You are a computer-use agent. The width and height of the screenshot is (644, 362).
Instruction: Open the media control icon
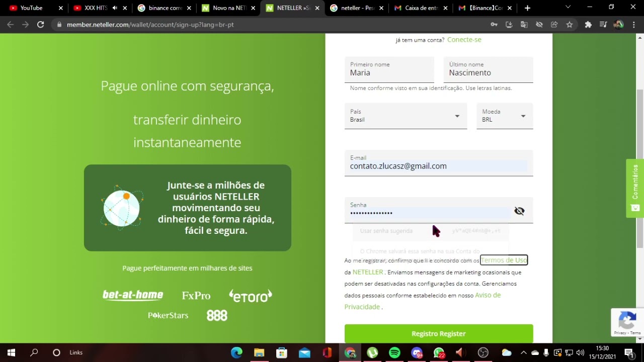(603, 25)
